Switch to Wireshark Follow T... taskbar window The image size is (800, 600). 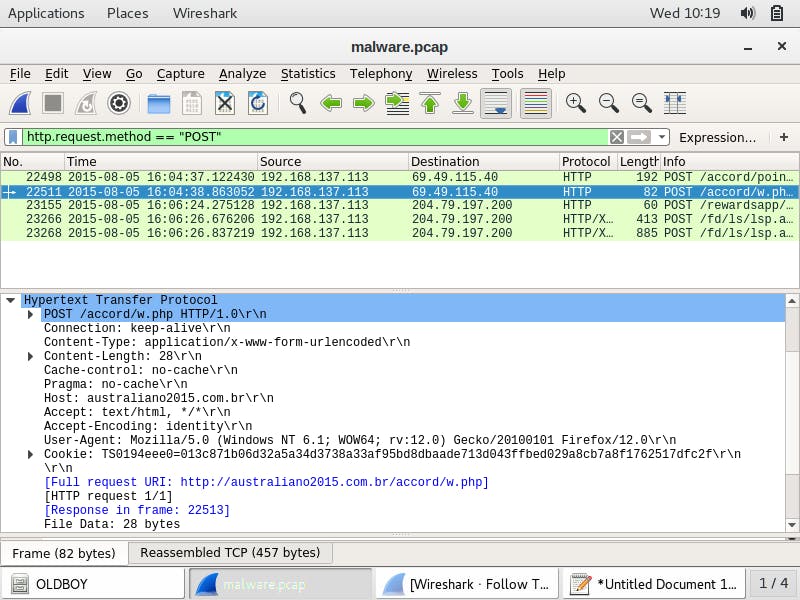click(467, 584)
